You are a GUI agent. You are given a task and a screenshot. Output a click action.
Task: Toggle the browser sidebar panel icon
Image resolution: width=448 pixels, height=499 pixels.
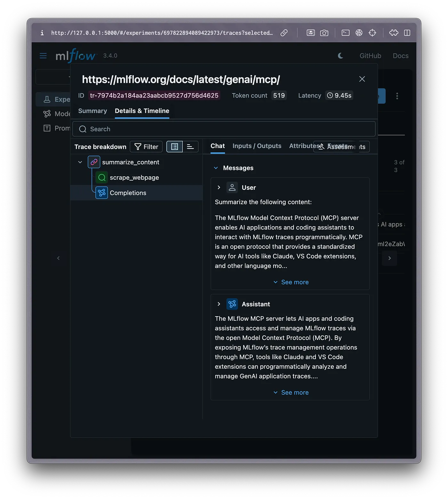click(407, 33)
